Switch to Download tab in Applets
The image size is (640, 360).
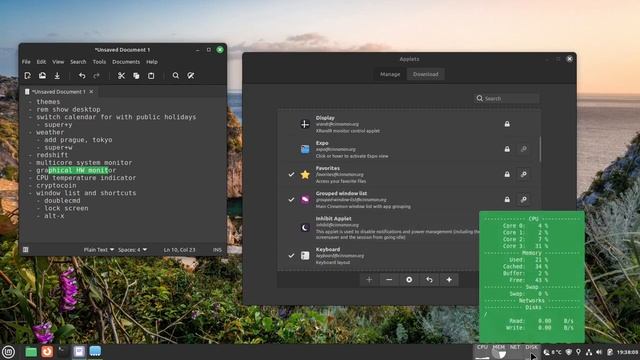point(425,74)
